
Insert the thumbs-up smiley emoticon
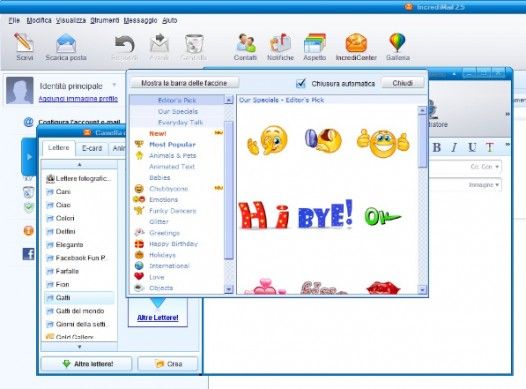click(383, 143)
